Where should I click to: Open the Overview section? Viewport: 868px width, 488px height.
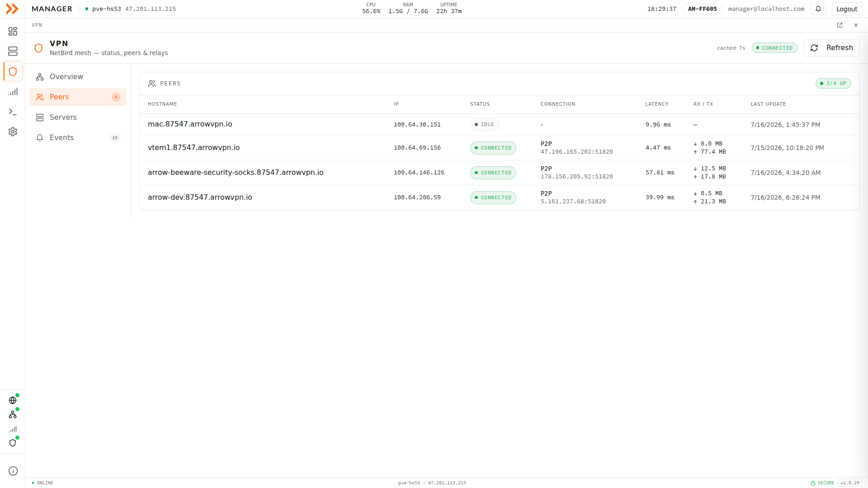78,77
